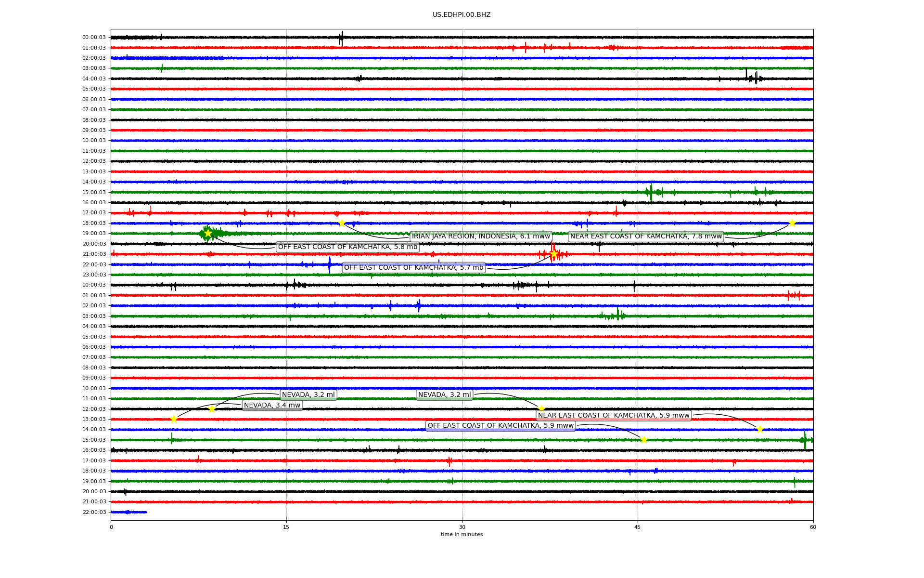Image resolution: width=924 pixels, height=578 pixels.
Task: Click the star marker for Irian Jaya event
Action: click(342, 223)
